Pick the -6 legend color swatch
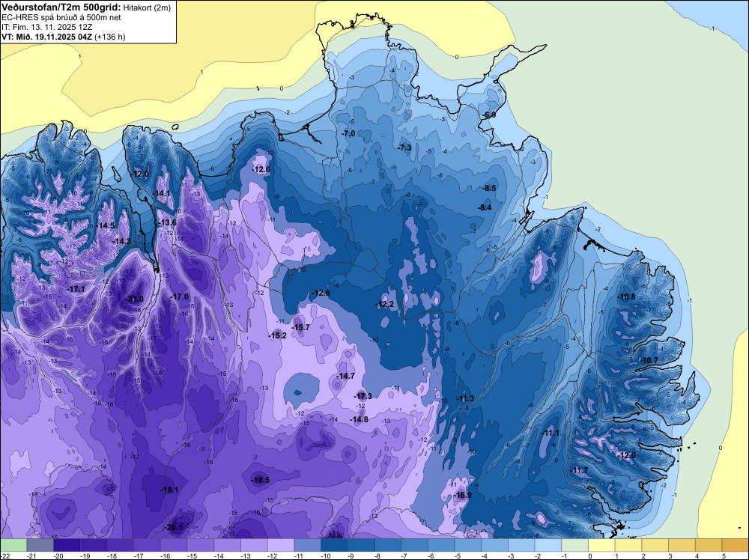 point(441,545)
